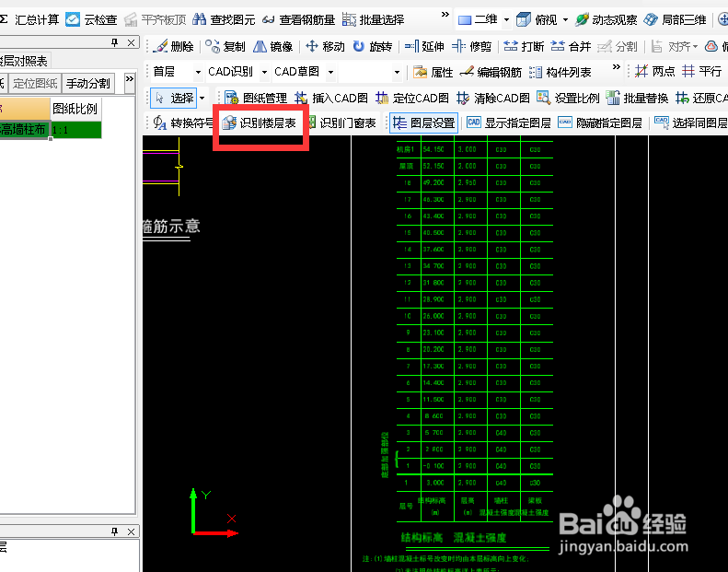
Task: Select 镜像 mirror tool
Action: click(x=273, y=46)
